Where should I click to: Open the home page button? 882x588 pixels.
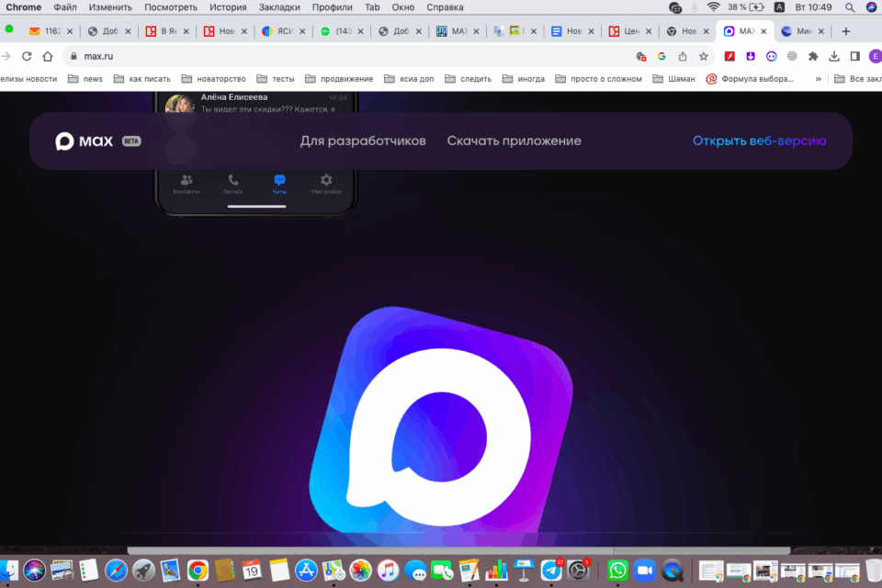point(47,56)
